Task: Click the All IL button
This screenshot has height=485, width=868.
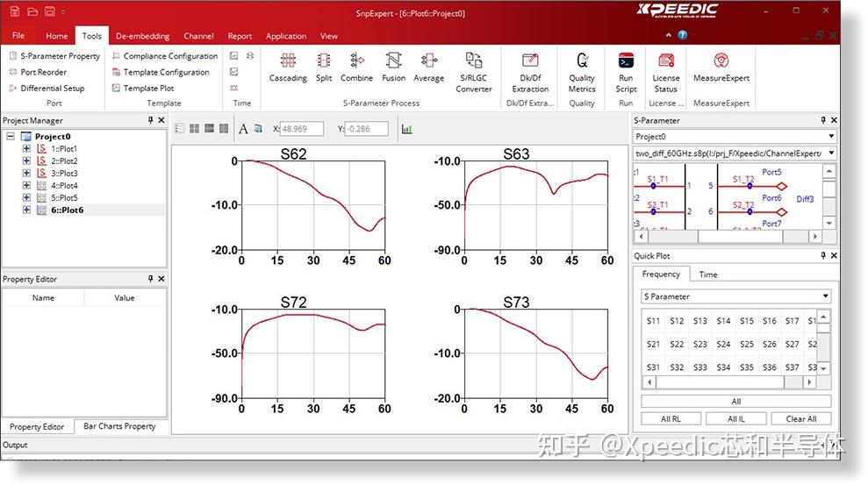Action: click(x=735, y=418)
